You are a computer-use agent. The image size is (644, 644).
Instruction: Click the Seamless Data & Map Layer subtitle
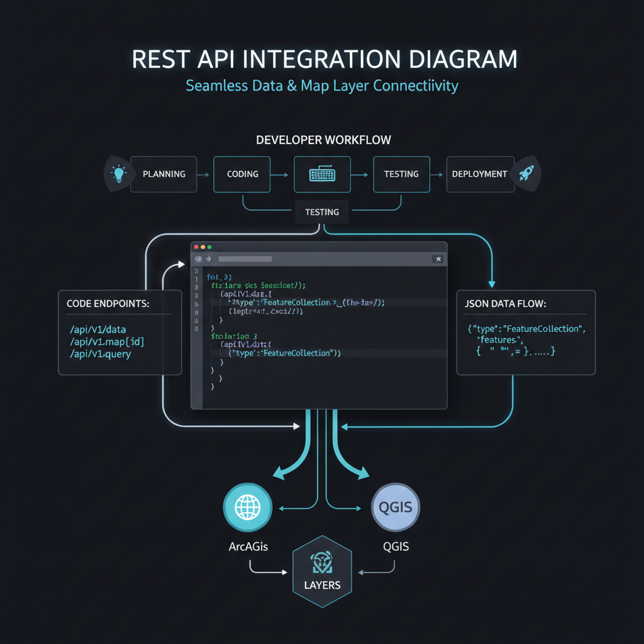321,86
